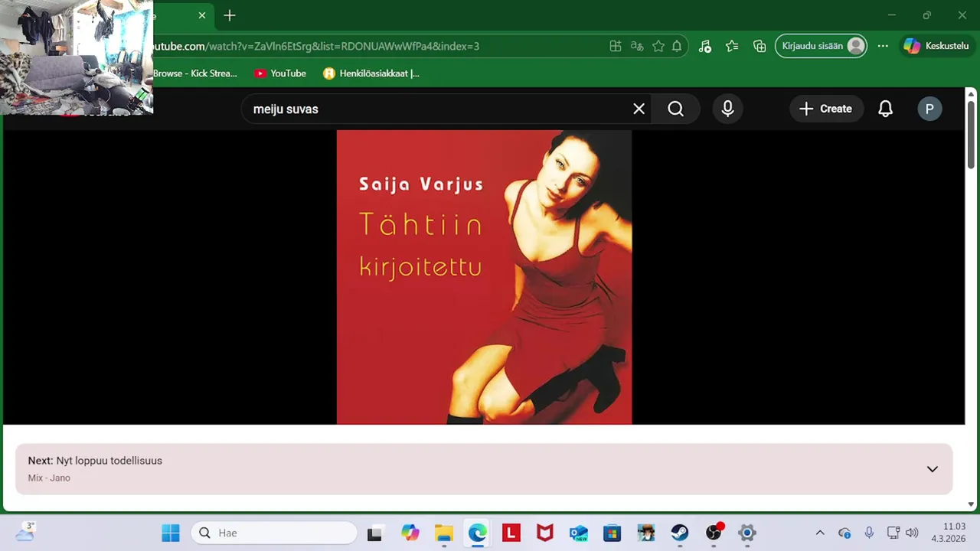The height and width of the screenshot is (551, 980).
Task: Open the YouTube Create menu
Action: click(826, 109)
